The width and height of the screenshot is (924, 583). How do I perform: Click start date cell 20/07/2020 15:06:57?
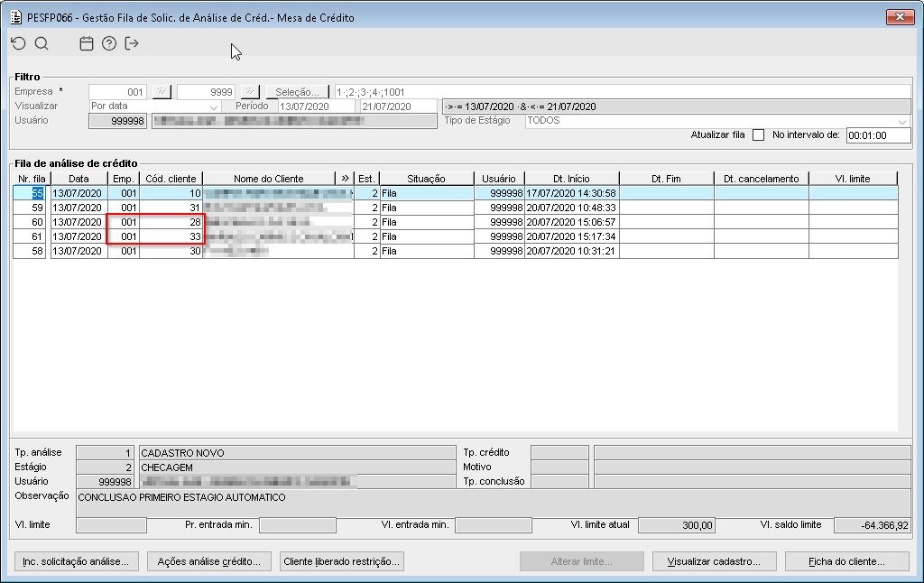[571, 222]
